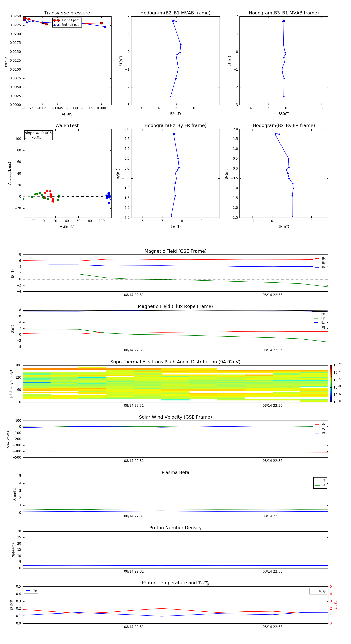Select the |B| legend entry in Flux Rope plot
Screen dimensions: 351x644
click(320, 327)
